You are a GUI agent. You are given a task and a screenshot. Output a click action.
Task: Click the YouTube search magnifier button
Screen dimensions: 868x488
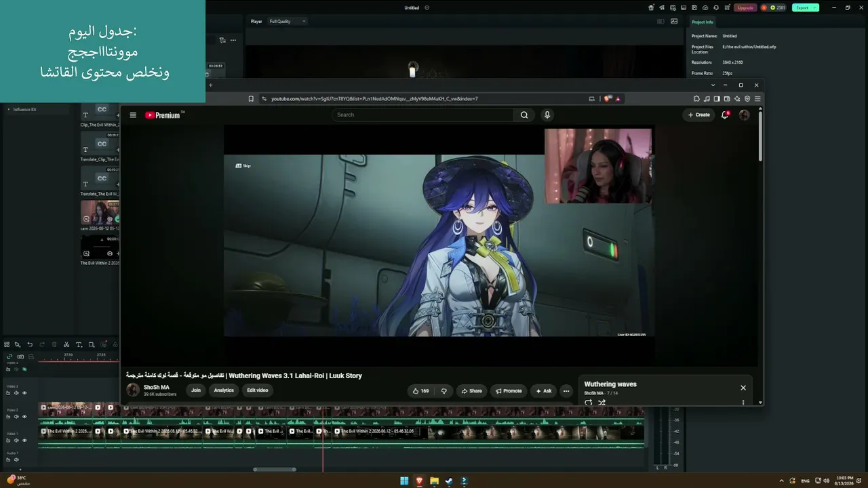coord(524,115)
